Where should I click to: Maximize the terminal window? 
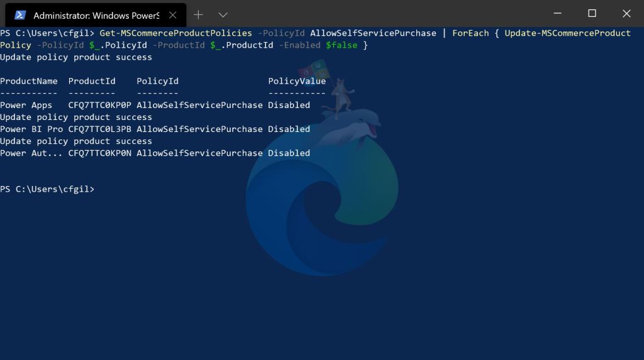tap(592, 13)
